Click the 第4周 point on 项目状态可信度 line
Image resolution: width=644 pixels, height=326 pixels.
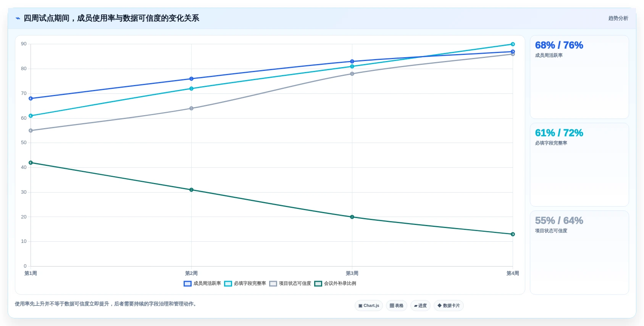tap(513, 54)
